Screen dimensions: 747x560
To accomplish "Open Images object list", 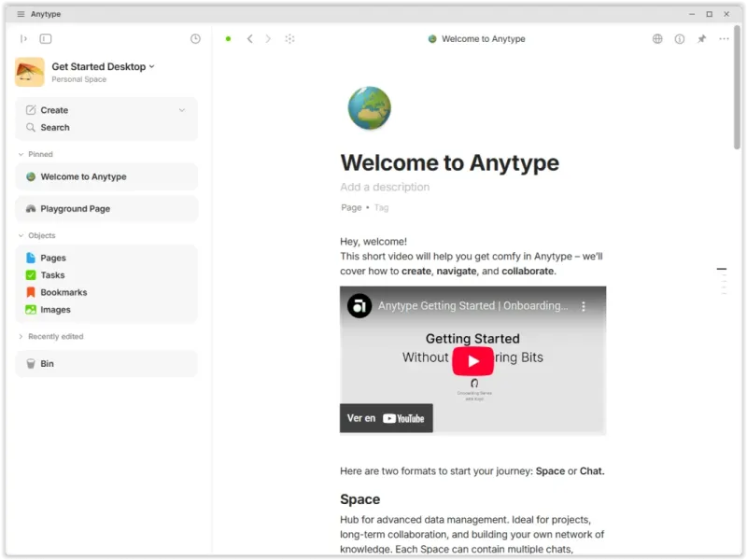I will [106, 310].
